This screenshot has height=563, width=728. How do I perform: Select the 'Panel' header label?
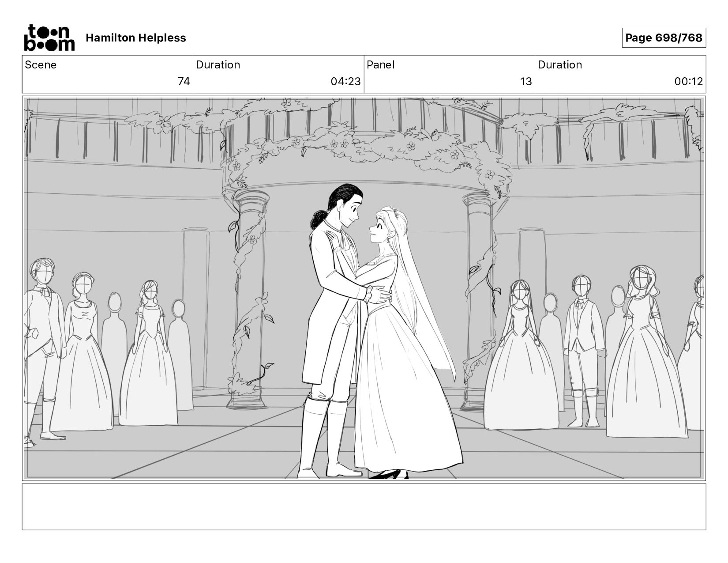pos(380,65)
